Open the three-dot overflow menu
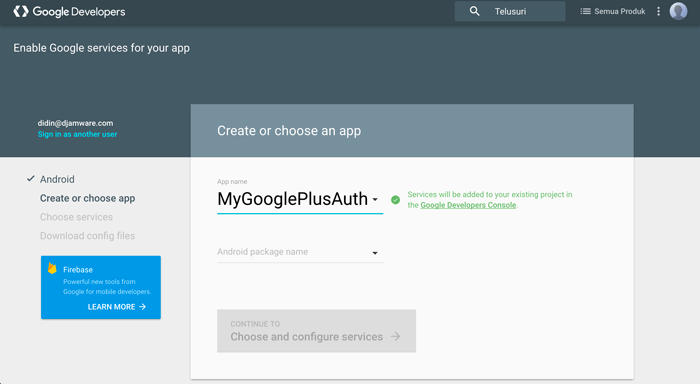Screen dimensions: 700x384 tap(658, 11)
